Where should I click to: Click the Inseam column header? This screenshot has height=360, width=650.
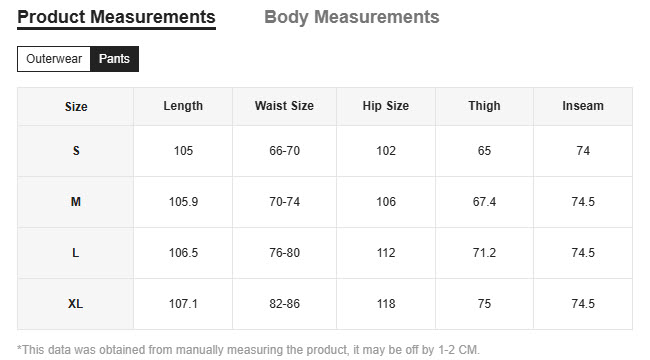[x=583, y=106]
